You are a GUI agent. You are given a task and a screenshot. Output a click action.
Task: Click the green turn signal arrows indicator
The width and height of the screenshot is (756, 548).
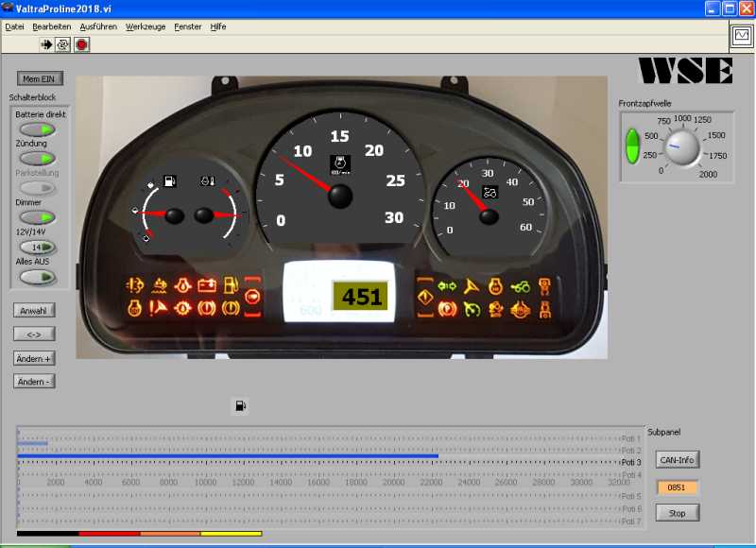(x=447, y=286)
